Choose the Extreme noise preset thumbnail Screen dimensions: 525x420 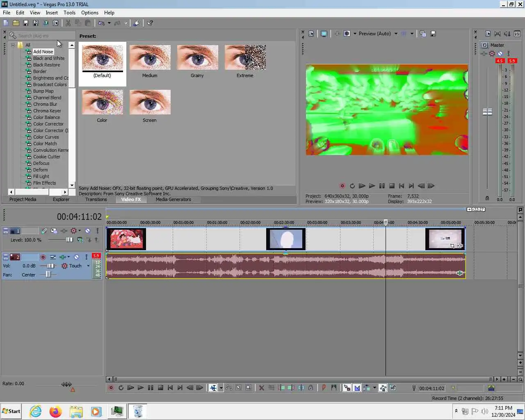pos(245,57)
